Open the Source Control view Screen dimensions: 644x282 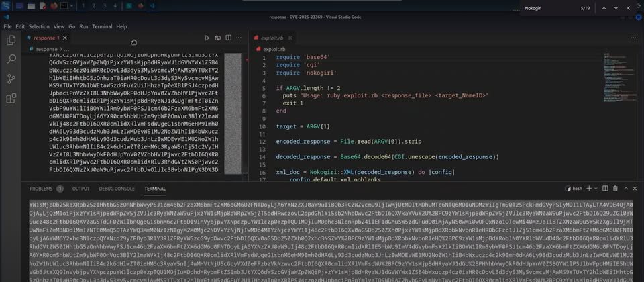click(11, 79)
